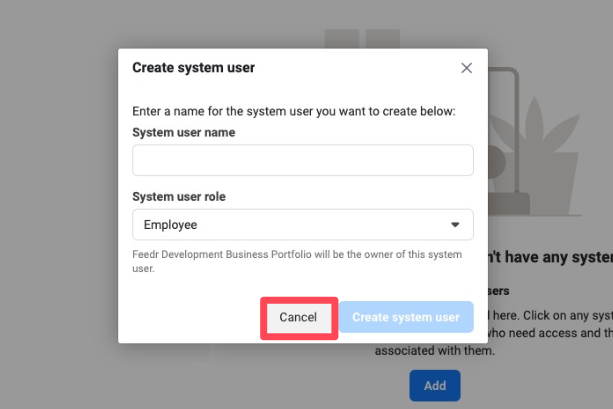Click the gray squares illustration above dialog
This screenshot has width=613, height=409.
pos(362,38)
